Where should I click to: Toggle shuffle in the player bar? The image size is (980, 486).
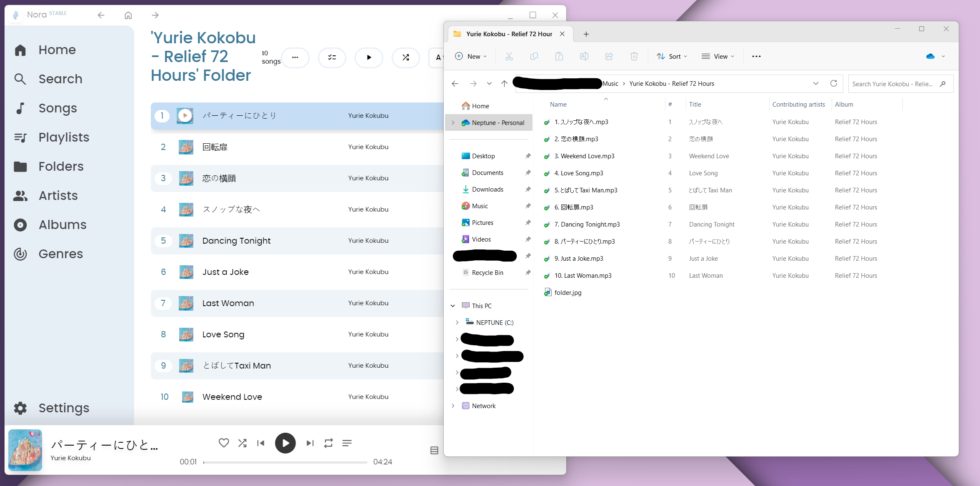click(x=242, y=443)
